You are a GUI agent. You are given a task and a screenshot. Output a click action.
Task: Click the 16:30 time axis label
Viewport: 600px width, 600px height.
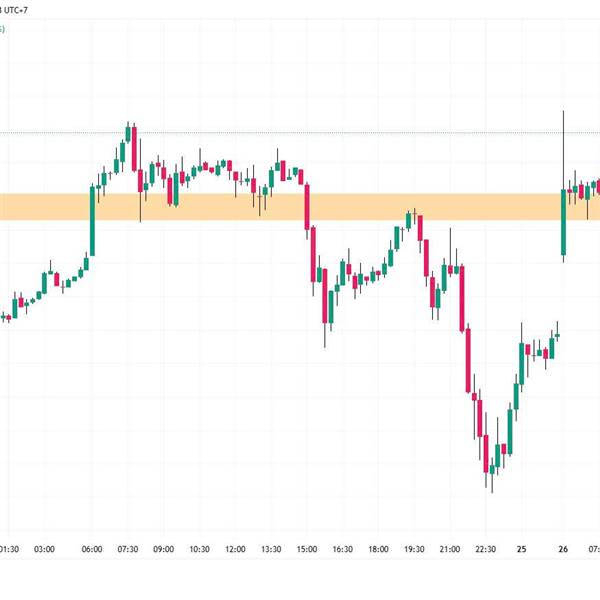pos(343,549)
